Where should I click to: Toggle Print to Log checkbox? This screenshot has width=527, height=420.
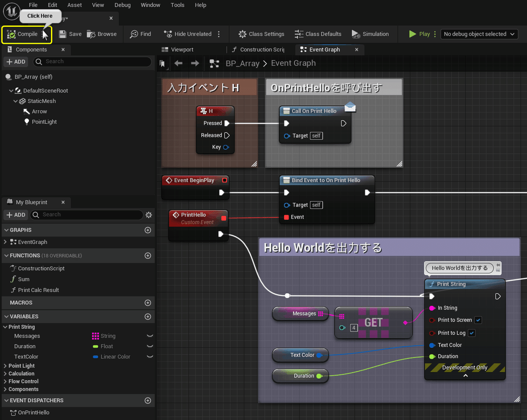click(472, 333)
